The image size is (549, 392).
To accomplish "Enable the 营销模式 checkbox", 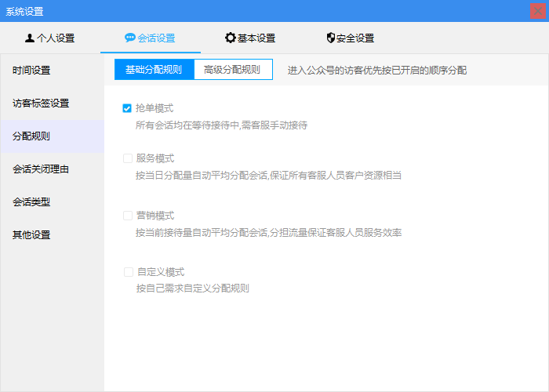I will pyautogui.click(x=127, y=216).
